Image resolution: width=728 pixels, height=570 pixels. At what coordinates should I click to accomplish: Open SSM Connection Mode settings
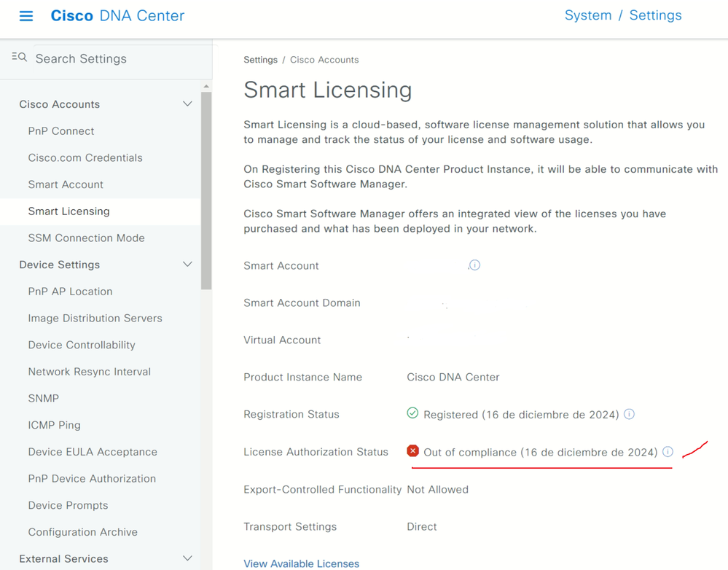pos(86,238)
